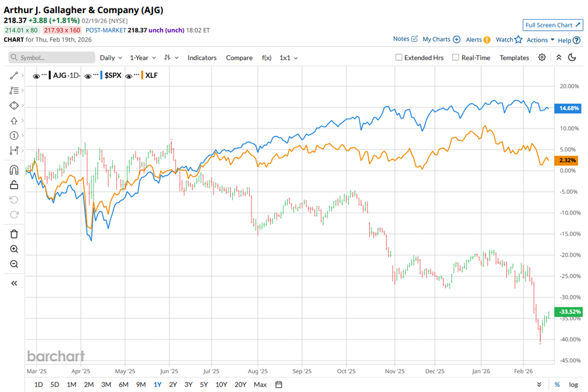Screen dimensions: 588x392
Task: Open the My Charts link
Action: 441,39
